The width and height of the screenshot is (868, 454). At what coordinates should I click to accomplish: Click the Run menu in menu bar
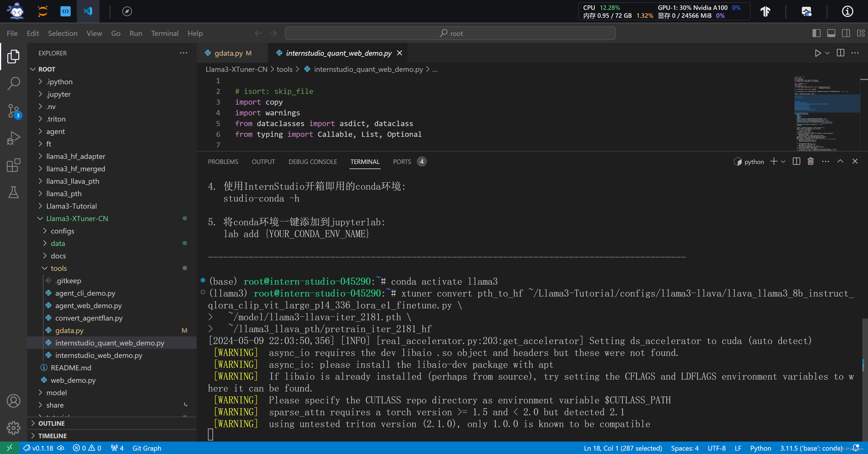pyautogui.click(x=135, y=33)
